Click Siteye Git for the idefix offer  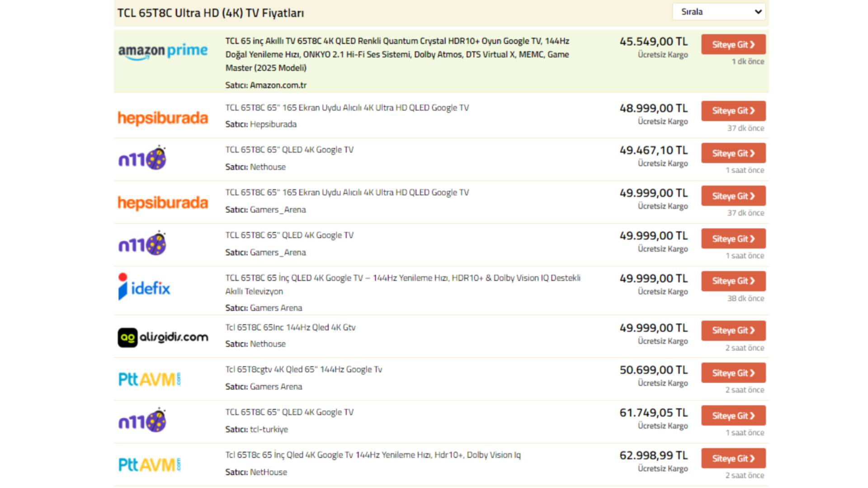coord(733,281)
